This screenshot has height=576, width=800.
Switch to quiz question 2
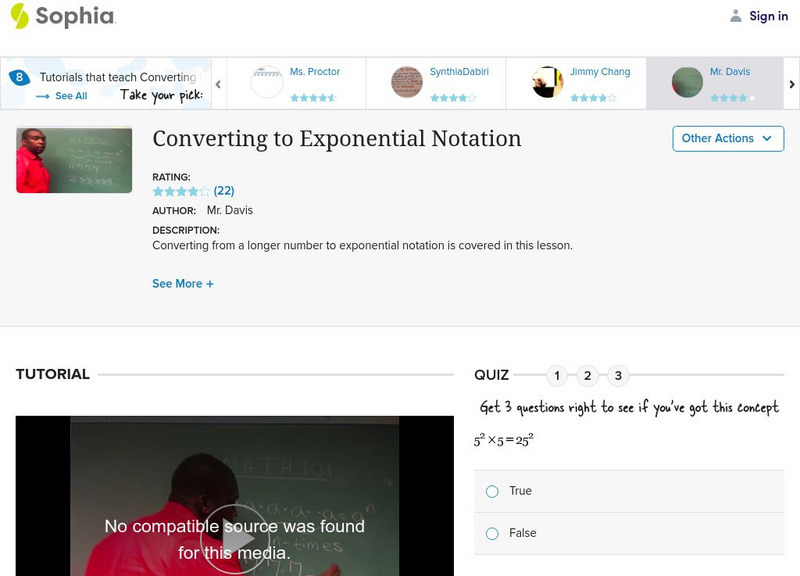(588, 377)
